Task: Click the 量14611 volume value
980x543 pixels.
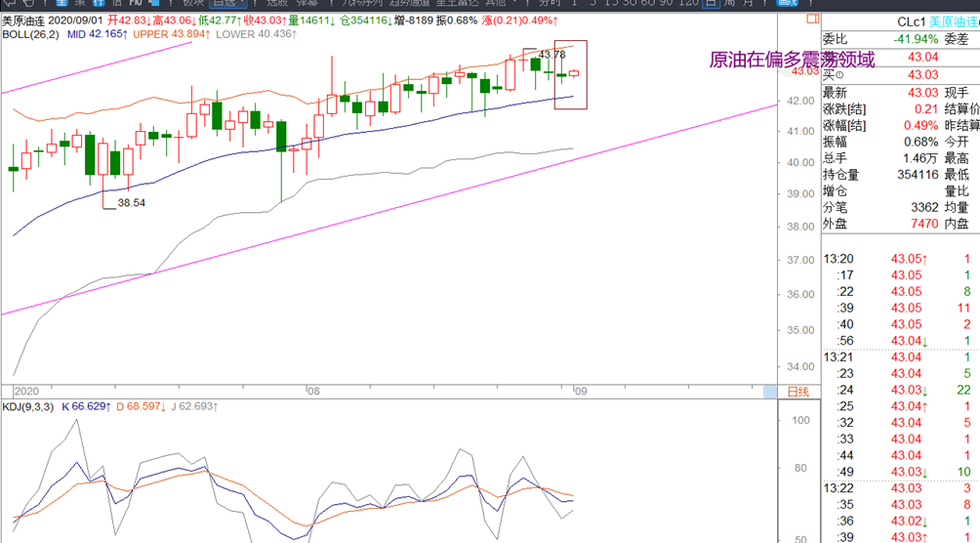Action: 311,21
